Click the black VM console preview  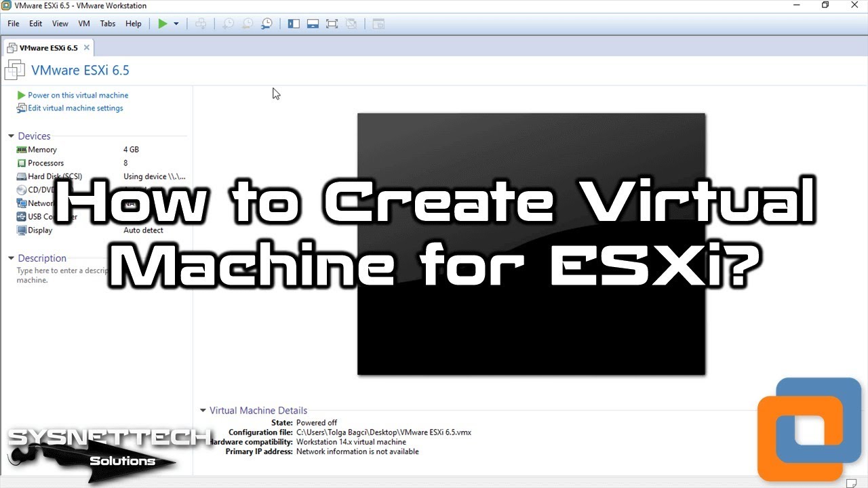point(531,244)
